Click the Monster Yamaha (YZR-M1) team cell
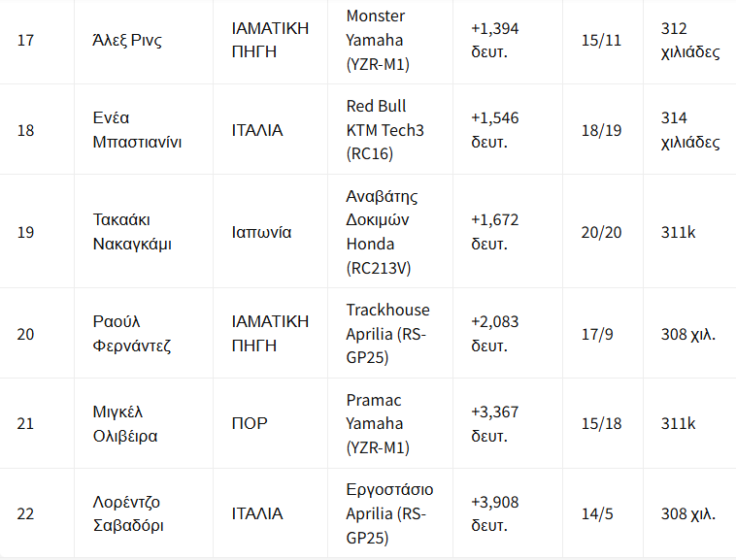 [390, 41]
